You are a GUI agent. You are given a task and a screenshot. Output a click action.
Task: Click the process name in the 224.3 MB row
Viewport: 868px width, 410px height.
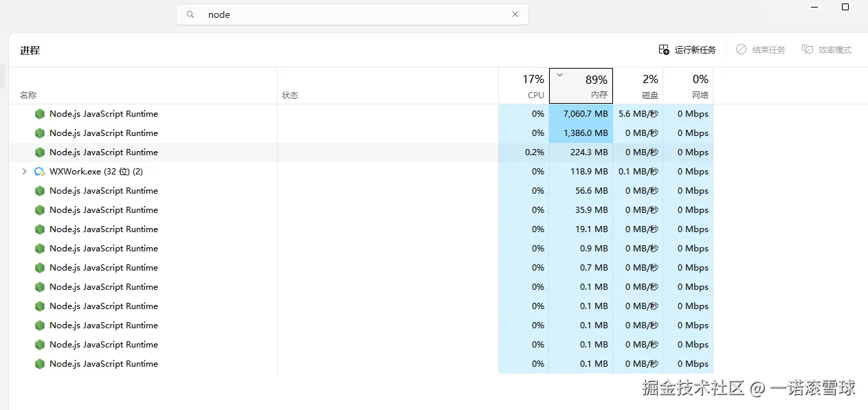(104, 152)
